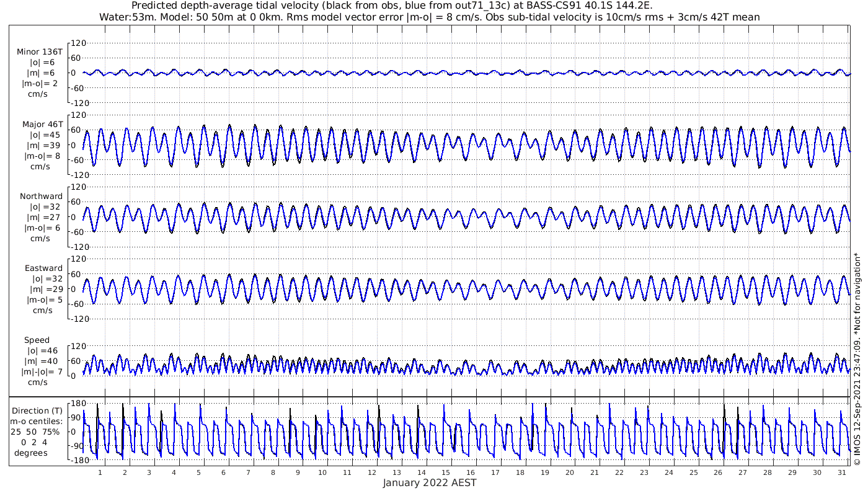Click the 25 50 75% centiles text
Viewport: 868px width, 496px height.
point(38,432)
